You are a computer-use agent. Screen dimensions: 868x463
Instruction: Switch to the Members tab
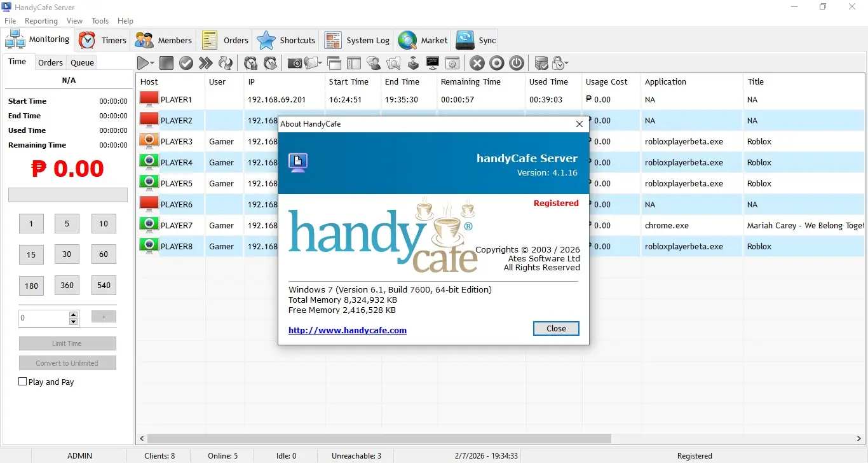(x=163, y=40)
